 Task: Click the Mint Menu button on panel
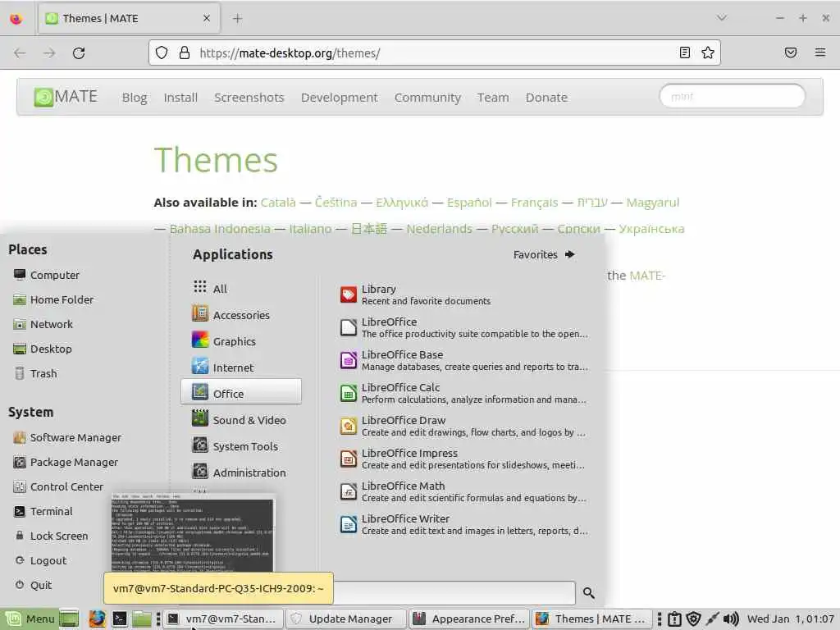pos(29,619)
